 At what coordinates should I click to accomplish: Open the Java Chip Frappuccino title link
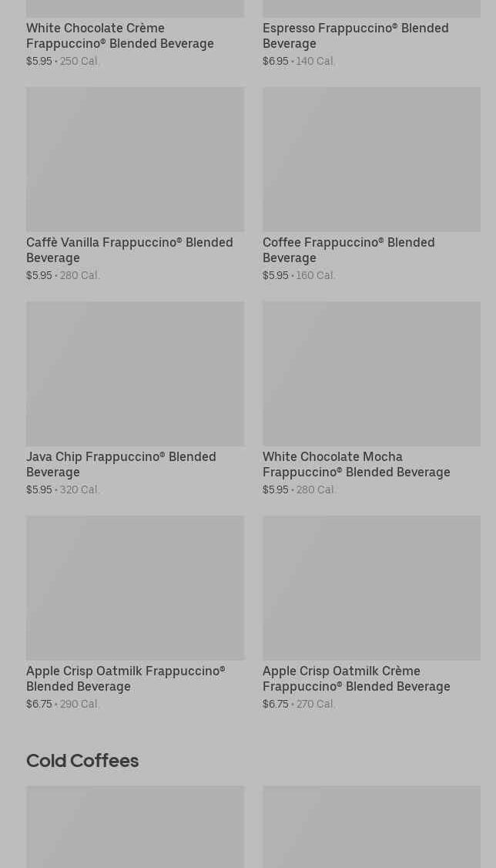tap(121, 464)
